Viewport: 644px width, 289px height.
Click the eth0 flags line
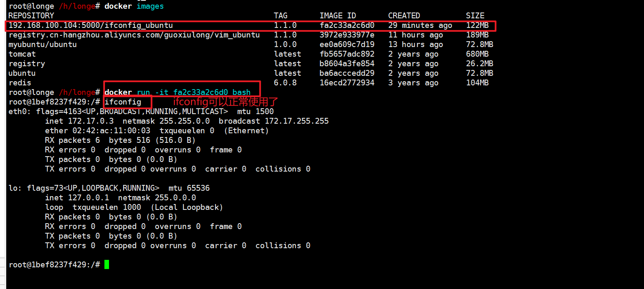141,112
